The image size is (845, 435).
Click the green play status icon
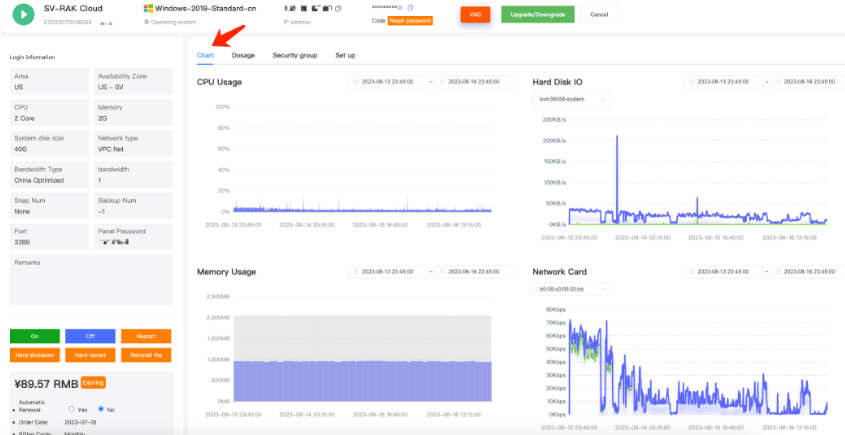click(x=22, y=15)
